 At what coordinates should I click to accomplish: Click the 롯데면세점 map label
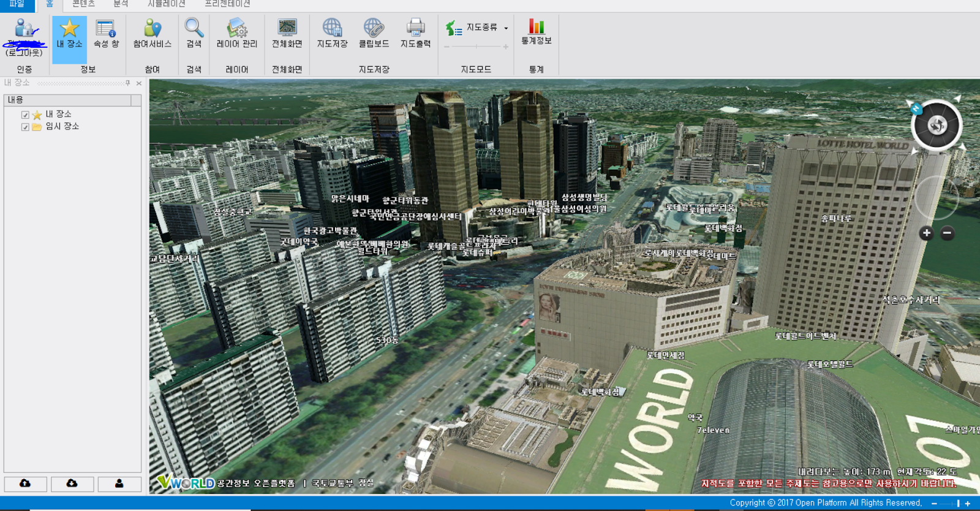[x=666, y=355]
